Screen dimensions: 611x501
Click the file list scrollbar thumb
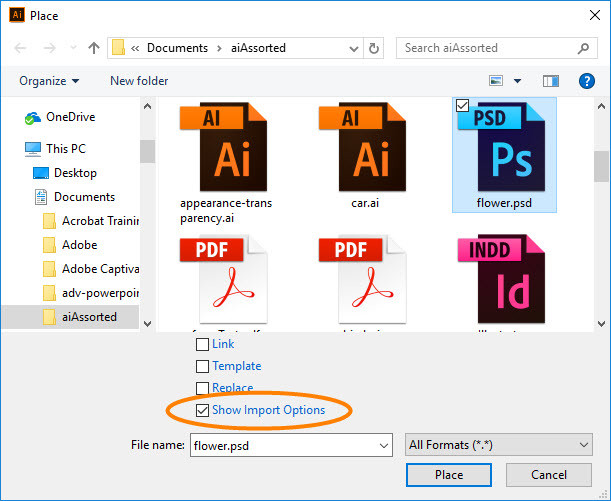(601, 166)
